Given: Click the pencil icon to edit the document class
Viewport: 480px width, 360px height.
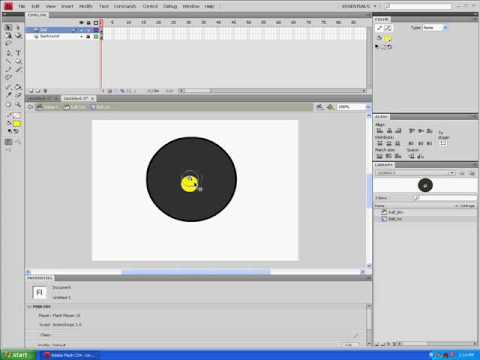Looking at the screenshot, I should click(356, 335).
